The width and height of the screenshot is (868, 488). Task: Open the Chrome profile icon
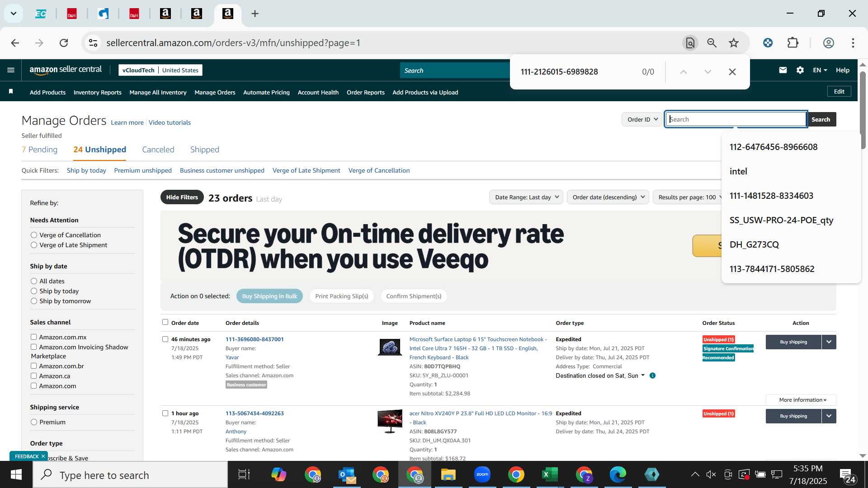pos(829,43)
